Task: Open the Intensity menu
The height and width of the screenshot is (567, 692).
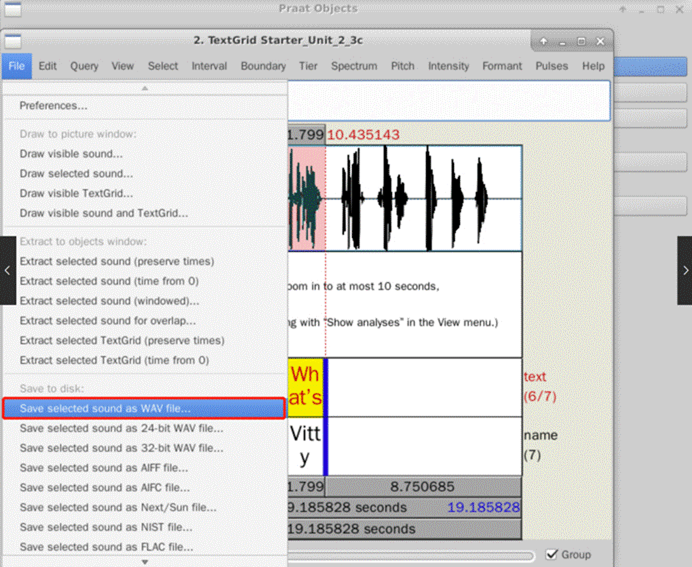Action: (448, 66)
